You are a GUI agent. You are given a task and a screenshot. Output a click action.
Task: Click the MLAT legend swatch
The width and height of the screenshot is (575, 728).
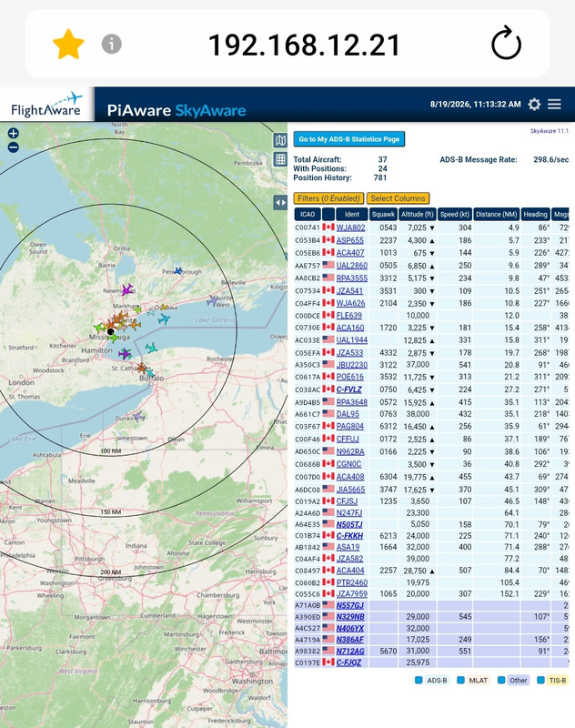pyautogui.click(x=461, y=680)
